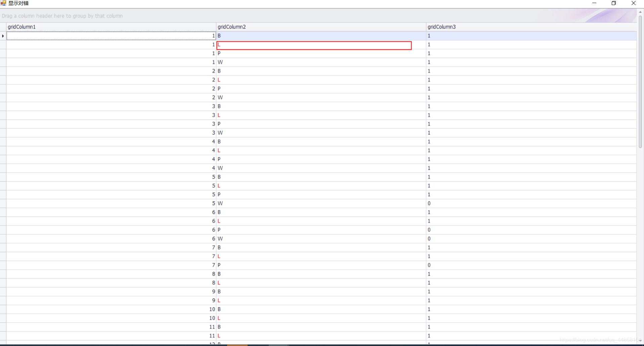Click the app icon in title bar
Image resolution: width=644 pixels, height=346 pixels.
click(3, 3)
